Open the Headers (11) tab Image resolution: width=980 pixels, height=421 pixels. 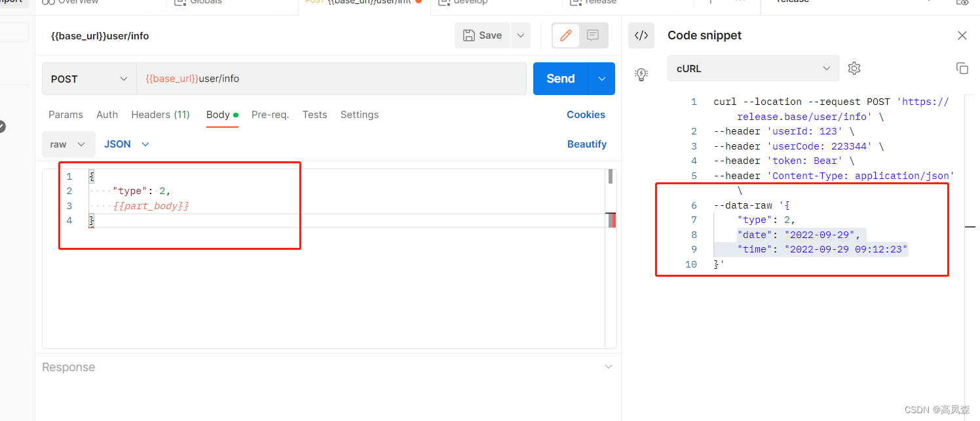[160, 115]
